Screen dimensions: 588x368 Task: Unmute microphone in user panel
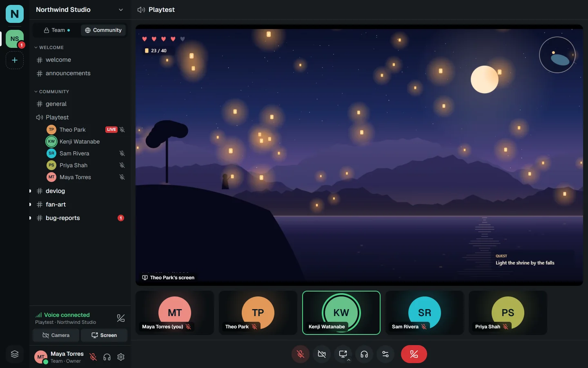[93, 357]
